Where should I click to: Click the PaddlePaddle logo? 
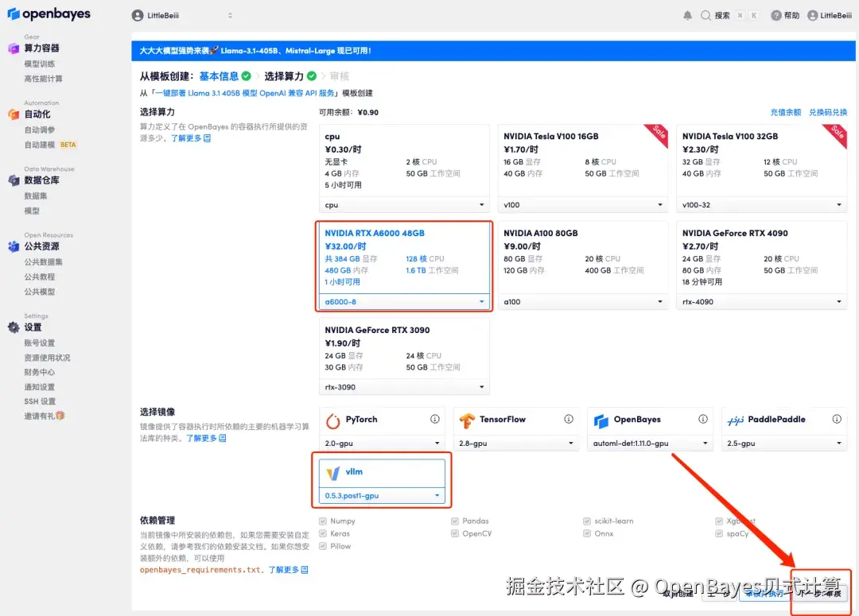pos(735,420)
